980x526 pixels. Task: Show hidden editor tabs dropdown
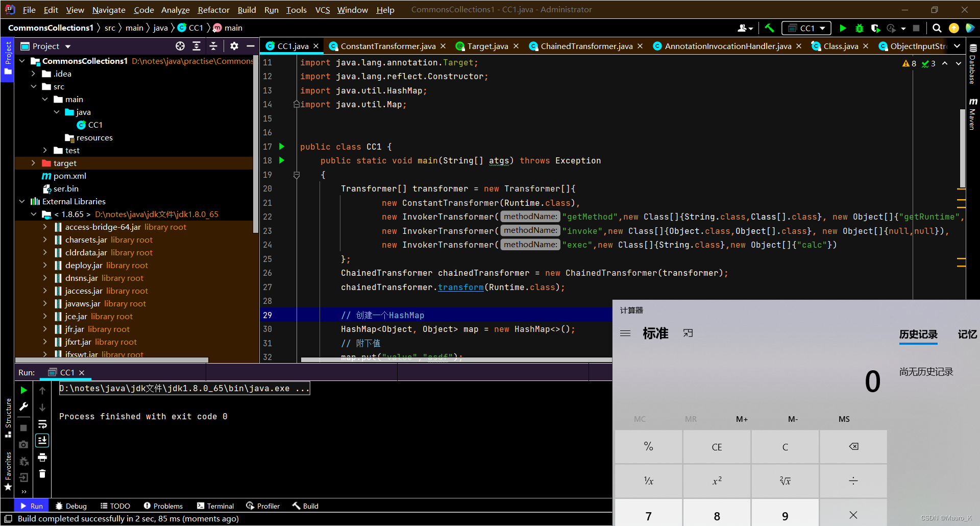click(957, 46)
